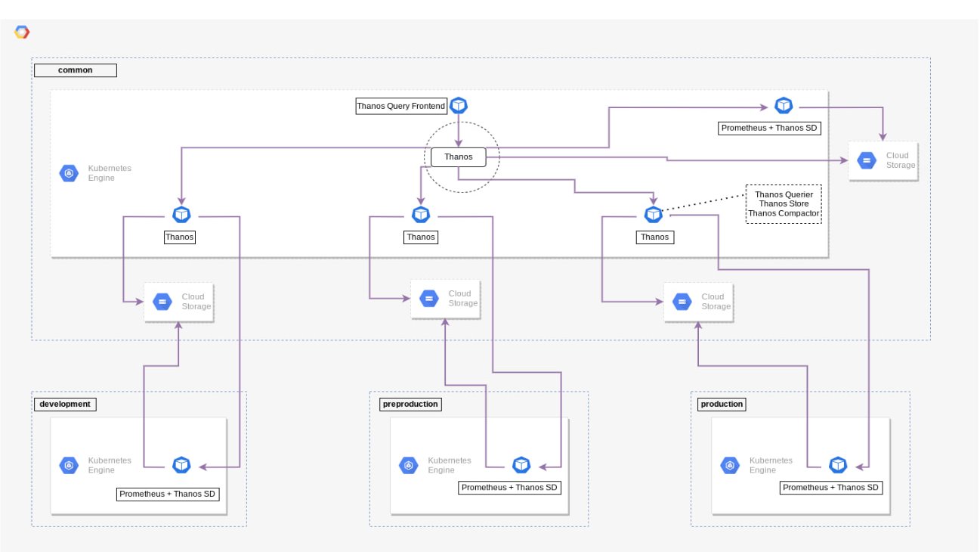Select the development group label
The width and height of the screenshot is (980, 552).
click(x=66, y=404)
